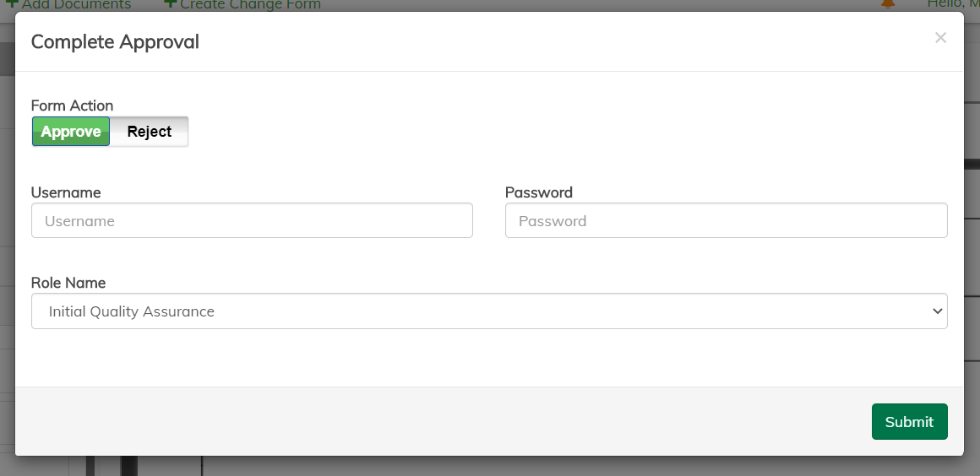The height and width of the screenshot is (476, 980).
Task: Click the plus icon beside Create Change Form
Action: (170, 4)
